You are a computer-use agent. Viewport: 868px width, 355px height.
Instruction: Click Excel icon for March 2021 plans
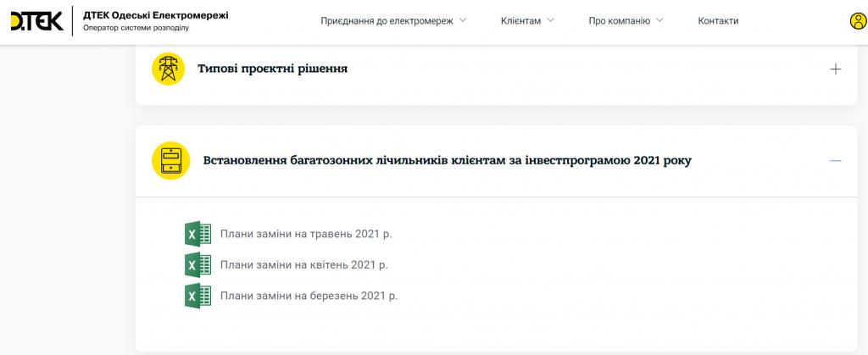point(198,296)
